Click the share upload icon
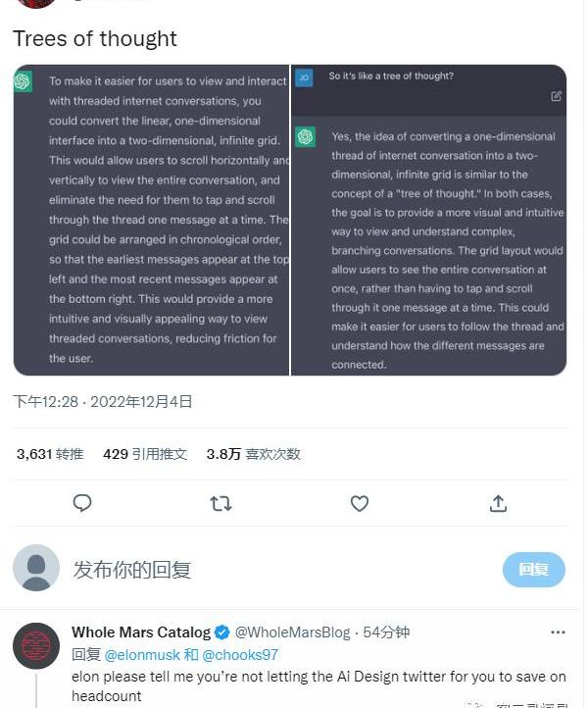 click(x=498, y=503)
